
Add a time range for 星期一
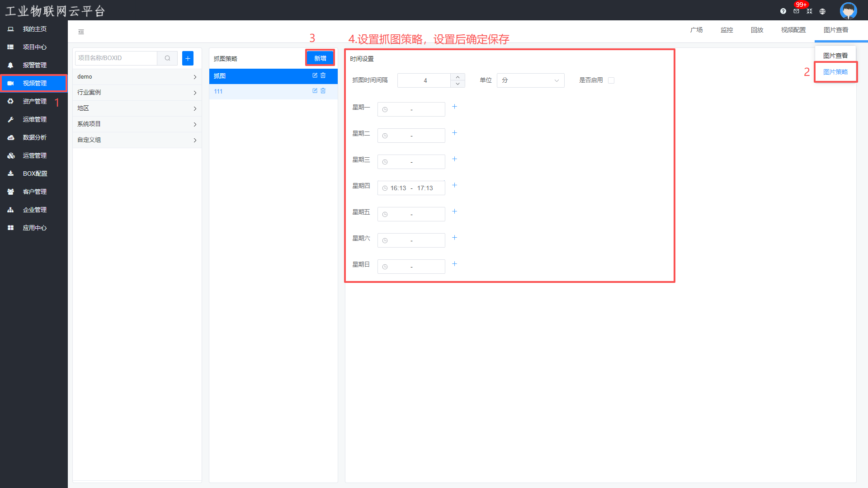[454, 107]
